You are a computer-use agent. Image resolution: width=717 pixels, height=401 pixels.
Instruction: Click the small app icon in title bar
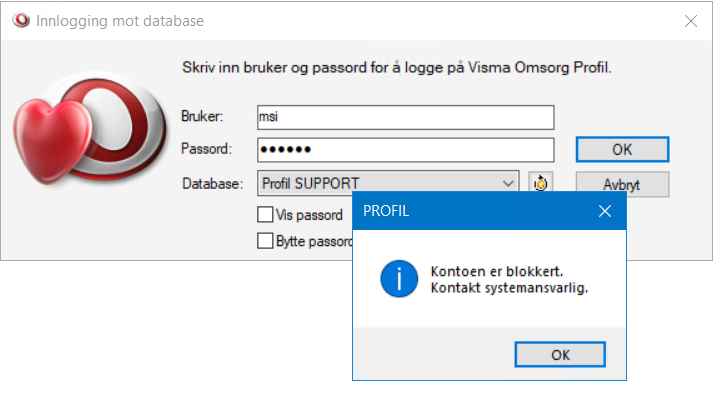[18, 19]
